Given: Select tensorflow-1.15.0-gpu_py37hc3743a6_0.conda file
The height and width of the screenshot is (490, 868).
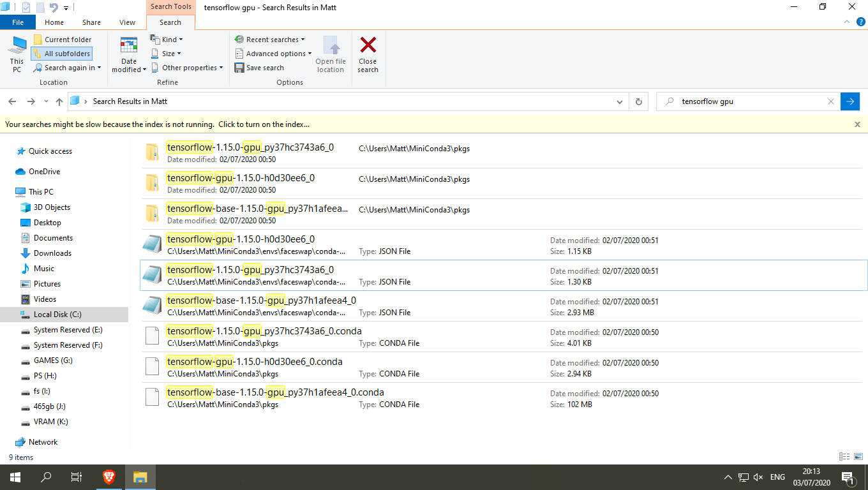Looking at the screenshot, I should (x=504, y=337).
